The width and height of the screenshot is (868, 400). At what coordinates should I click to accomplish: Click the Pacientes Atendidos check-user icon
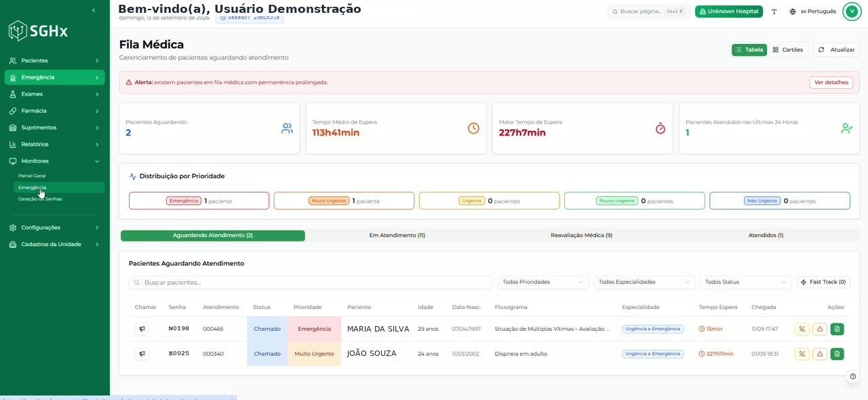[846, 128]
